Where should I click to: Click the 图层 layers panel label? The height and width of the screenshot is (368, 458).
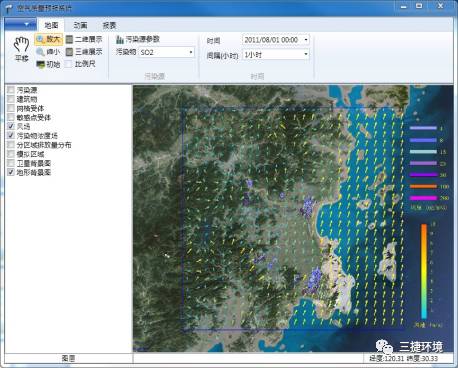(x=68, y=358)
